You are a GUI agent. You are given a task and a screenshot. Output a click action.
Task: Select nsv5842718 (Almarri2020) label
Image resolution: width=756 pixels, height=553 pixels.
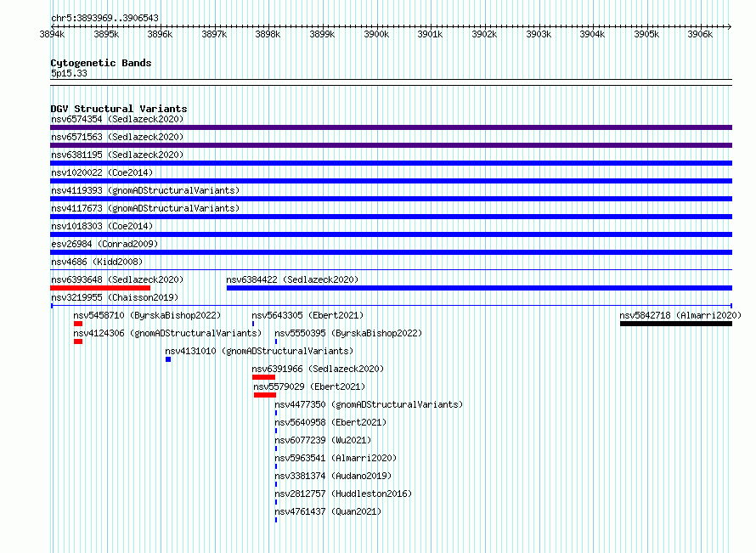tap(680, 315)
